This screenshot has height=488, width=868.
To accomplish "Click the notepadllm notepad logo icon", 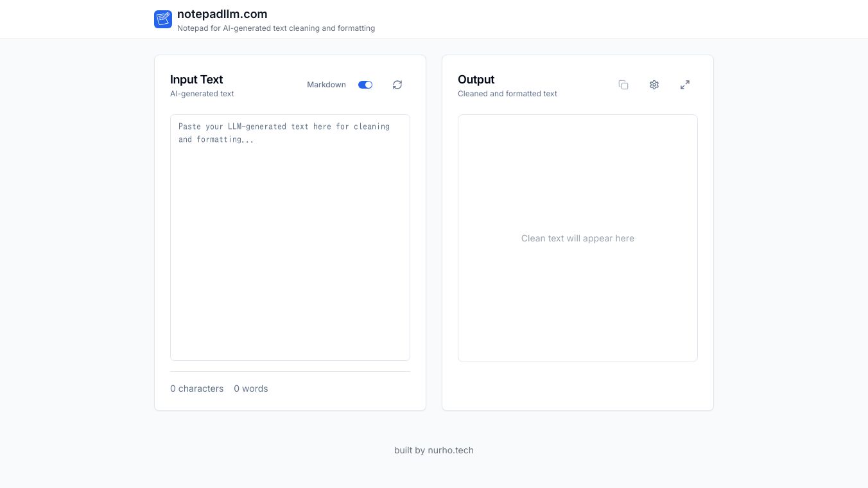I will tap(163, 19).
